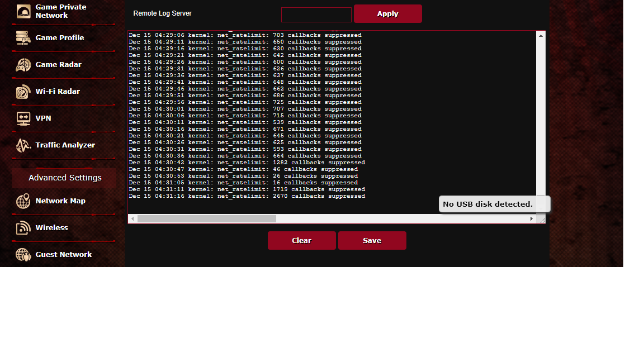Click the Remote Log Server label
Screen dimensions: 644x362
coord(162,13)
